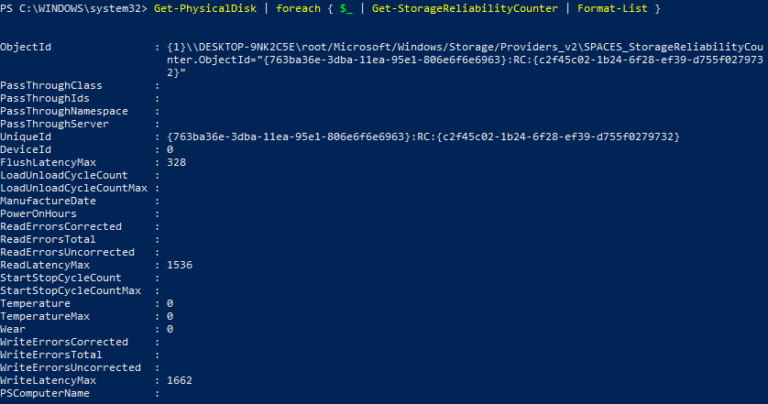Click the Wear property label
The width and height of the screenshot is (768, 404).
(x=14, y=329)
